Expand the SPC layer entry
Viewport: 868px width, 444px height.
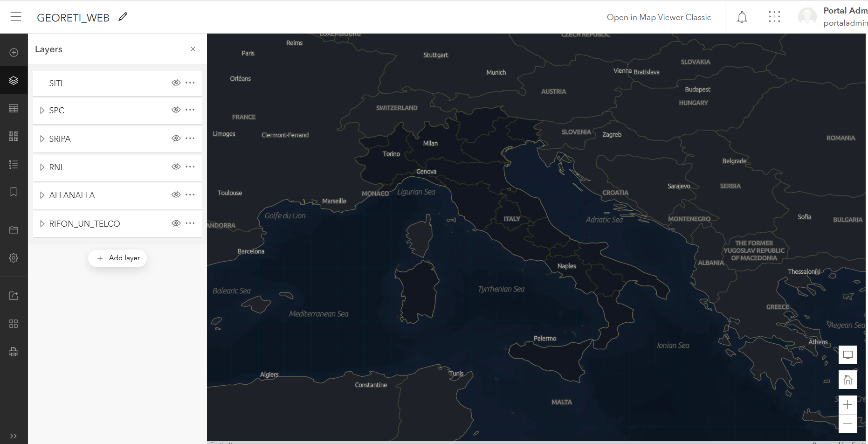[42, 110]
